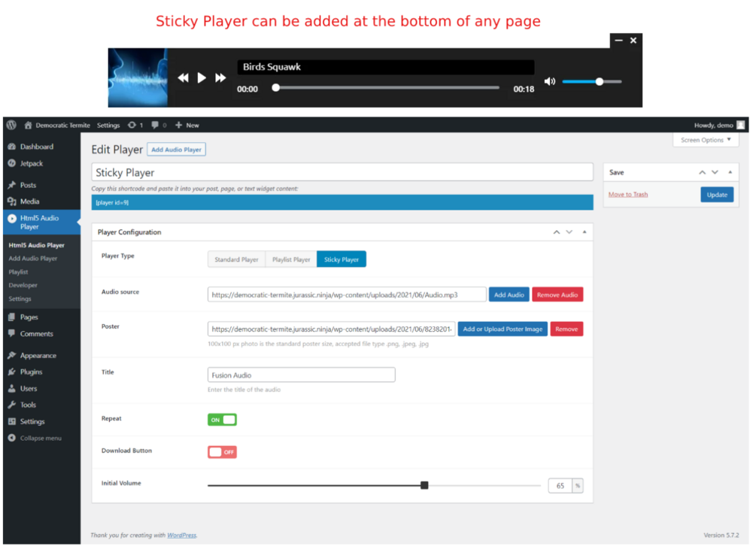Open Settings in the admin bar
Screen dimensions: 756x549
click(108, 126)
